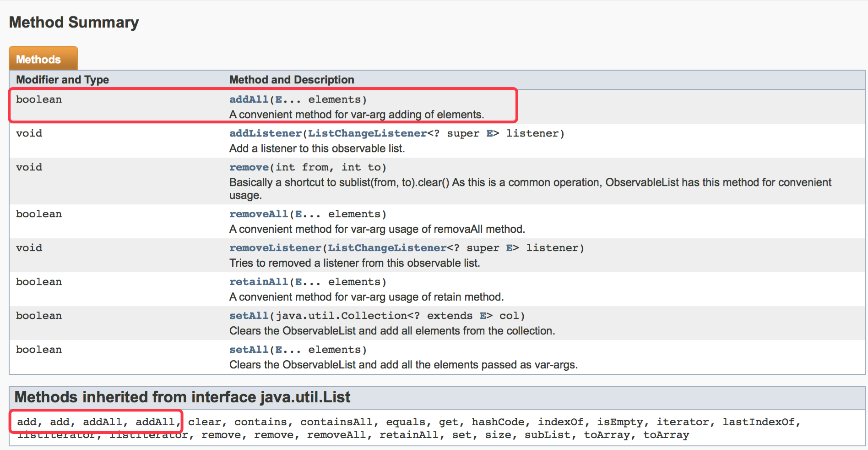Open the addAll(E... elements) link in the summary table

[x=249, y=99]
